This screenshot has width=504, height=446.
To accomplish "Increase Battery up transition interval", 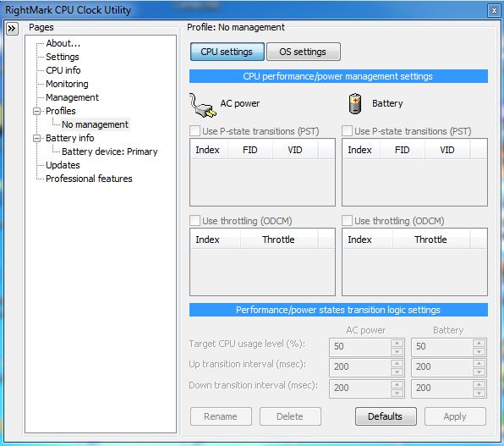I will pos(479,364).
